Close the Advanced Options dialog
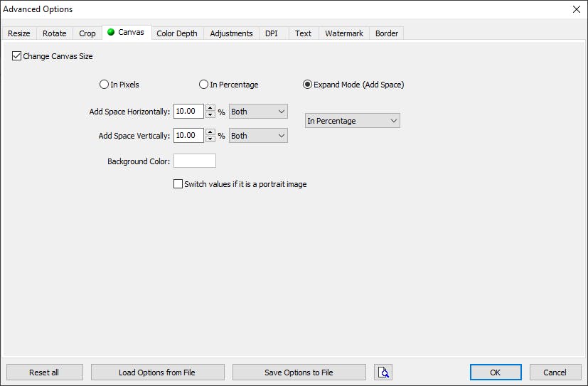 (576, 9)
